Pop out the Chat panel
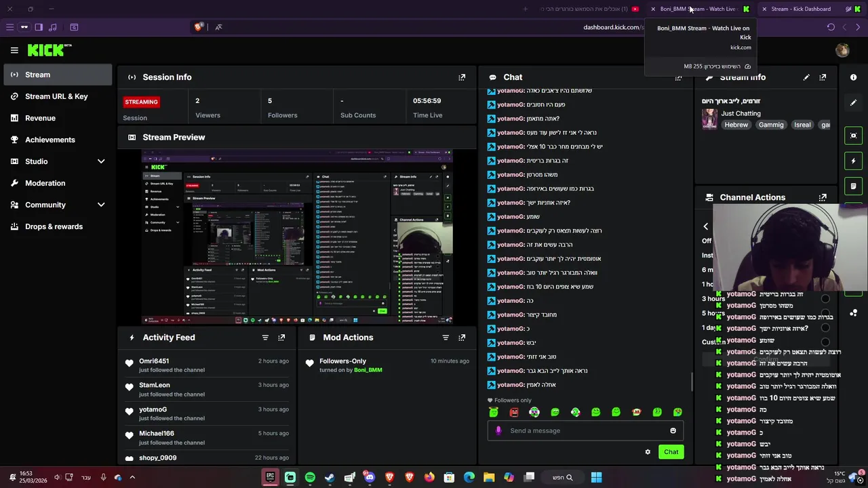868x488 pixels. (678, 78)
